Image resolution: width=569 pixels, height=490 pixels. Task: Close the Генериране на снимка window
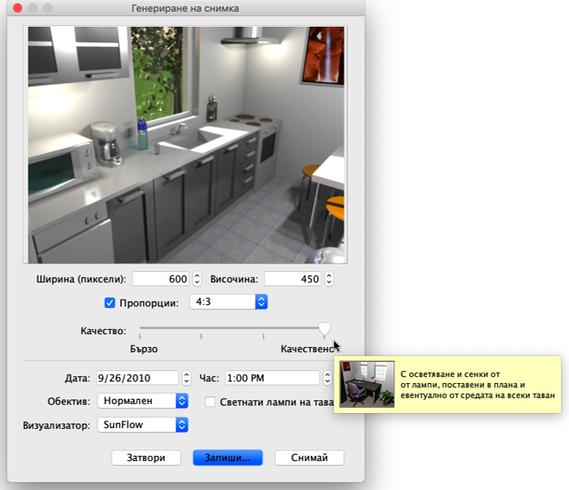pyautogui.click(x=18, y=8)
